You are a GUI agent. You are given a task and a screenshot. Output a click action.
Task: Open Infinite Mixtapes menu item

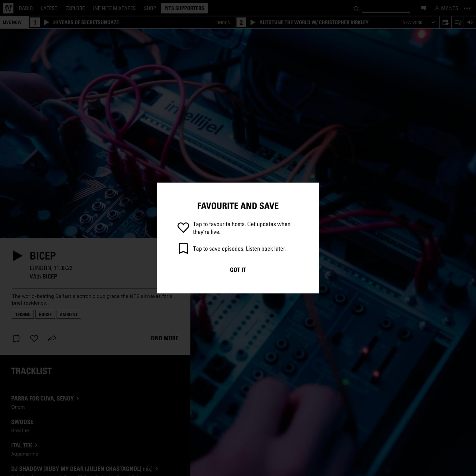pos(114,8)
